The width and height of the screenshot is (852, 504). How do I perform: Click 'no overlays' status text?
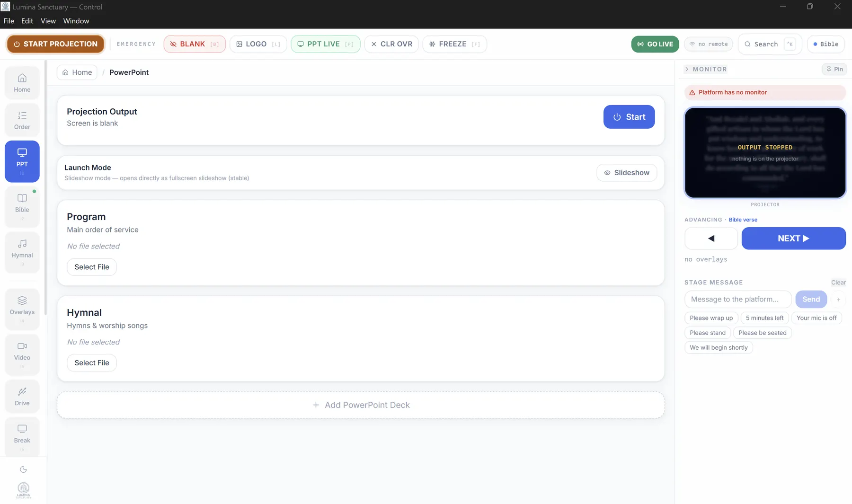(x=706, y=259)
